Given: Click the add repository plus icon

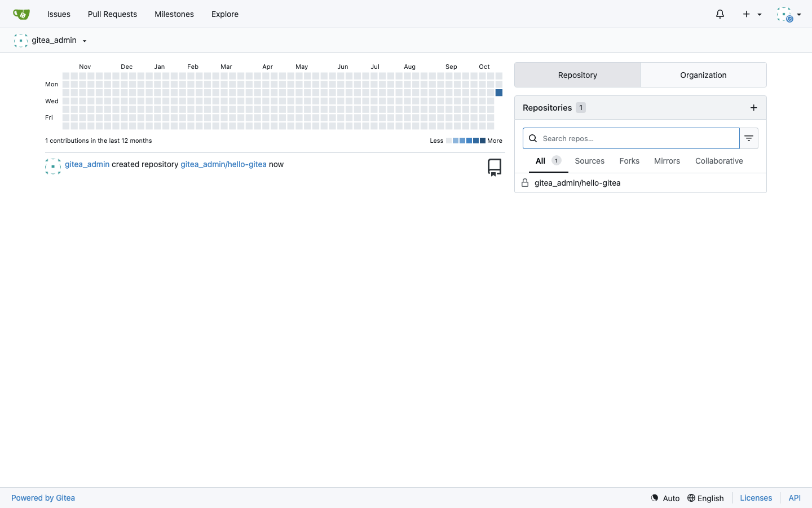Looking at the screenshot, I should [754, 108].
